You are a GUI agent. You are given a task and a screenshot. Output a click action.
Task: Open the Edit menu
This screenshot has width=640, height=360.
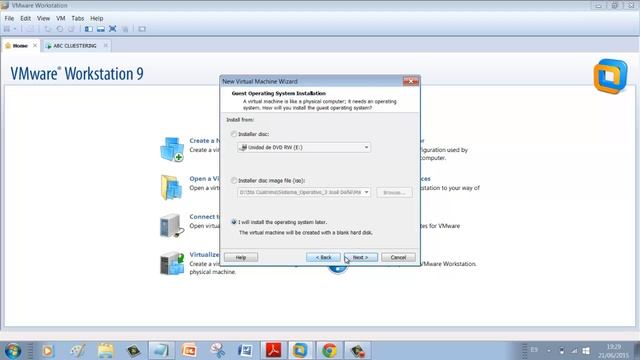coord(25,18)
